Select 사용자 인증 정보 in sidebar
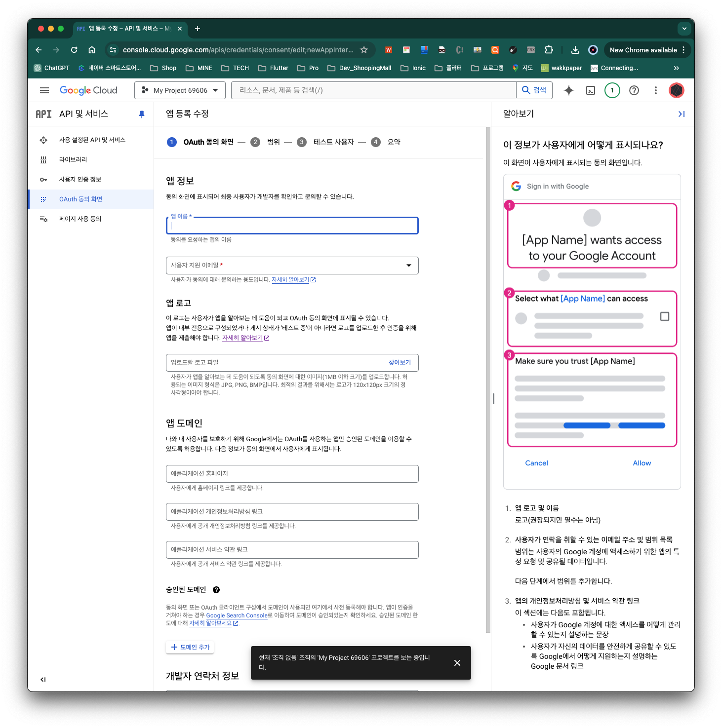 pos(80,180)
